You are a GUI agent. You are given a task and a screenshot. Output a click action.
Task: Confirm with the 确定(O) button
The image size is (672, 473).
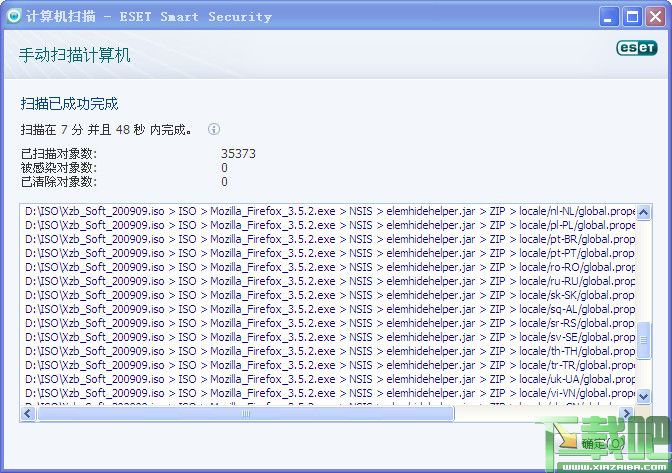(603, 444)
